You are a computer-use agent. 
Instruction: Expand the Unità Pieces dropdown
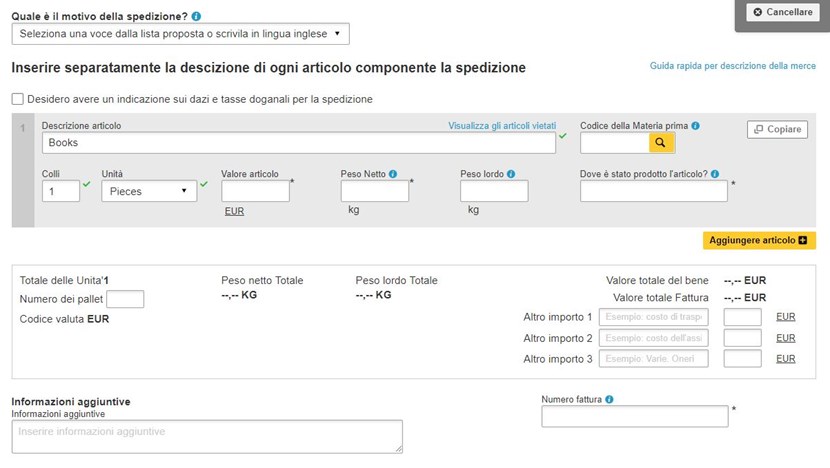point(148,191)
